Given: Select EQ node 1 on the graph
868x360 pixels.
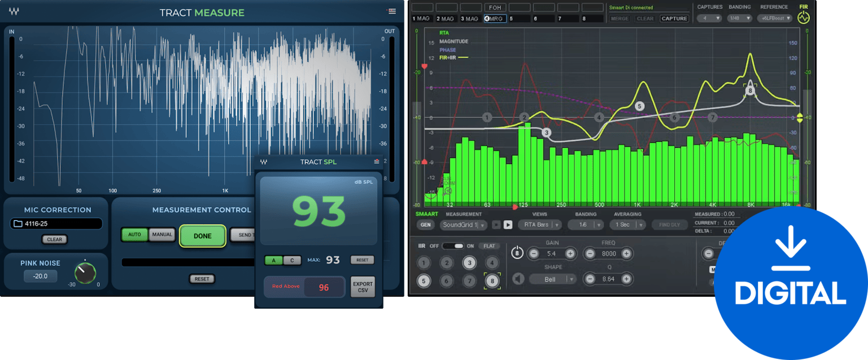Looking at the screenshot, I should 487,117.
